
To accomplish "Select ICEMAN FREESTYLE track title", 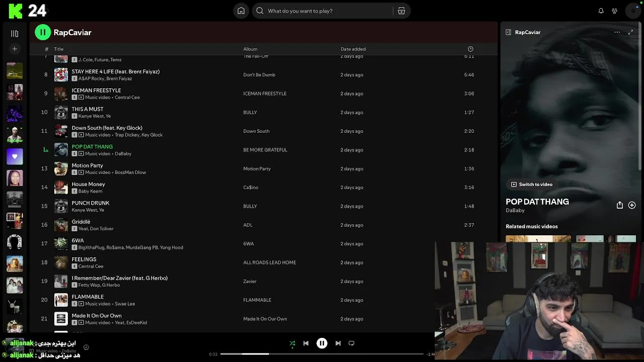I will [x=96, y=90].
